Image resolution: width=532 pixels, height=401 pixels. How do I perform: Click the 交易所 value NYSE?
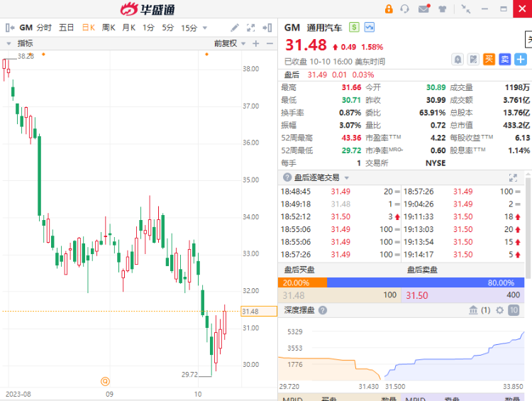pos(436,163)
